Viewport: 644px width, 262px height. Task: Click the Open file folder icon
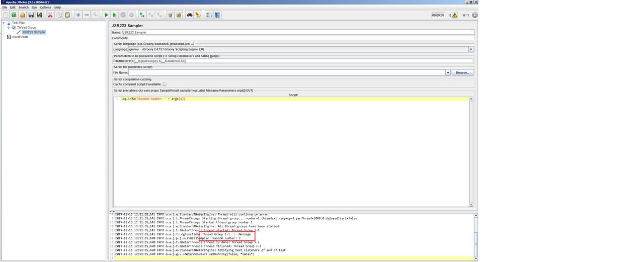point(23,15)
